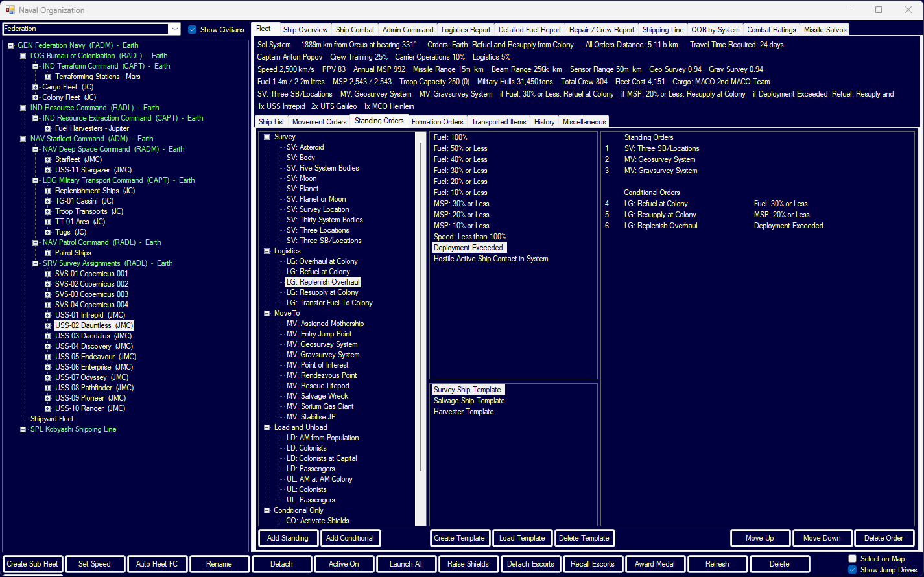Collapse the Load and Unload category
924x577 pixels.
pyautogui.click(x=267, y=427)
